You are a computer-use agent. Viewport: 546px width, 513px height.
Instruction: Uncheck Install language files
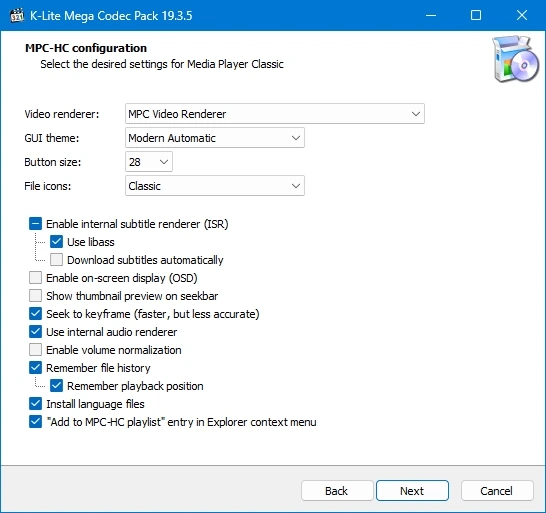(x=36, y=404)
